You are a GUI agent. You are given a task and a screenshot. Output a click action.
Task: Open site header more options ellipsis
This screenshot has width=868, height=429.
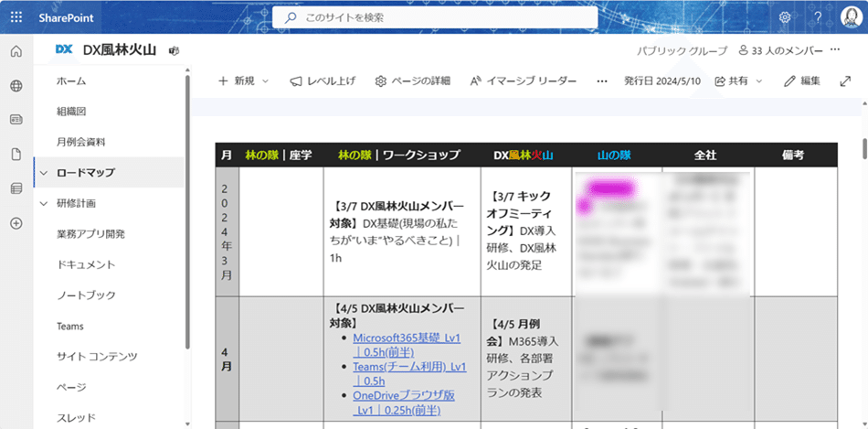(x=835, y=50)
